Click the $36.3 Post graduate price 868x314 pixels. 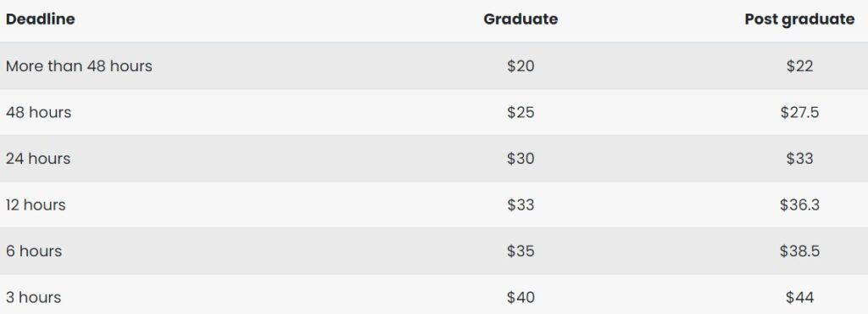[799, 205]
